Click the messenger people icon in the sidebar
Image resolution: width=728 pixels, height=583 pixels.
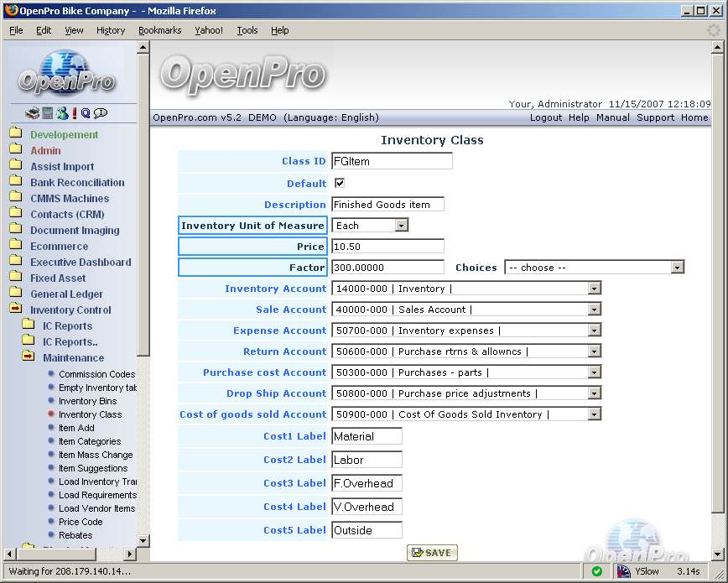(61, 113)
